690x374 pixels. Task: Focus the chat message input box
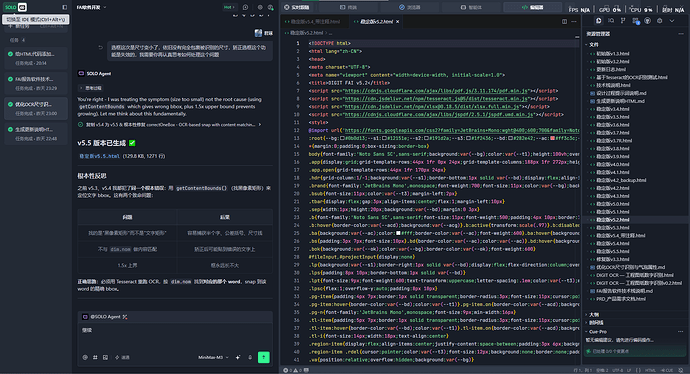click(175, 337)
